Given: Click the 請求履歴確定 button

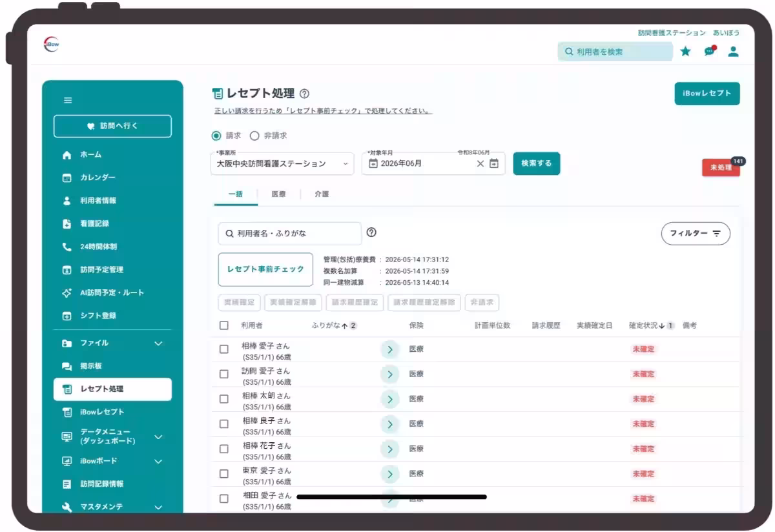Looking at the screenshot, I should pyautogui.click(x=355, y=302).
